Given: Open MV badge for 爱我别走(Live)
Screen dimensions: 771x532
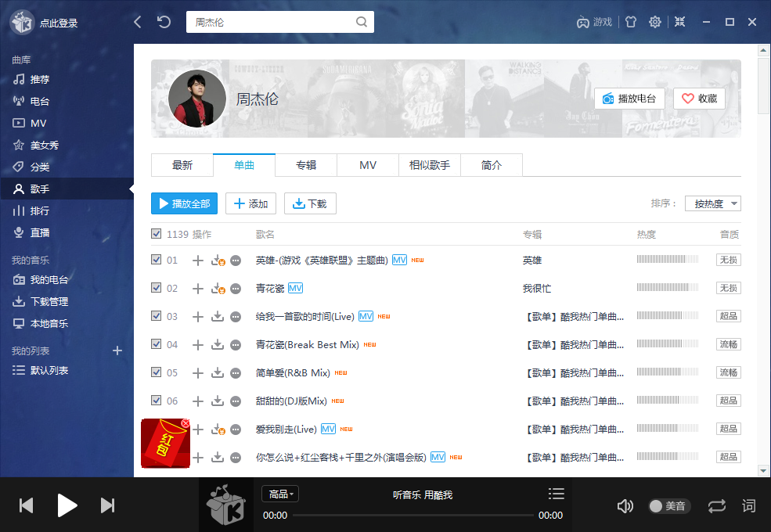Looking at the screenshot, I should (x=329, y=430).
